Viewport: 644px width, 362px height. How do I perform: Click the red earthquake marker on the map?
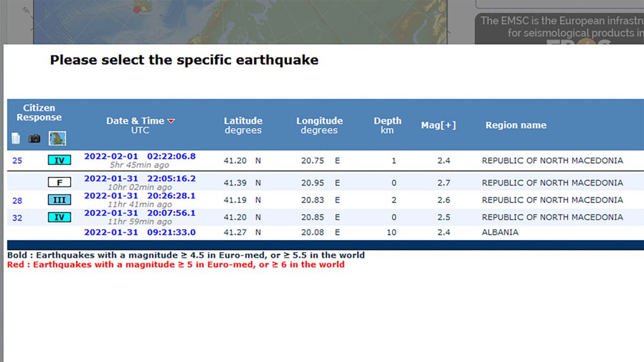pyautogui.click(x=137, y=9)
